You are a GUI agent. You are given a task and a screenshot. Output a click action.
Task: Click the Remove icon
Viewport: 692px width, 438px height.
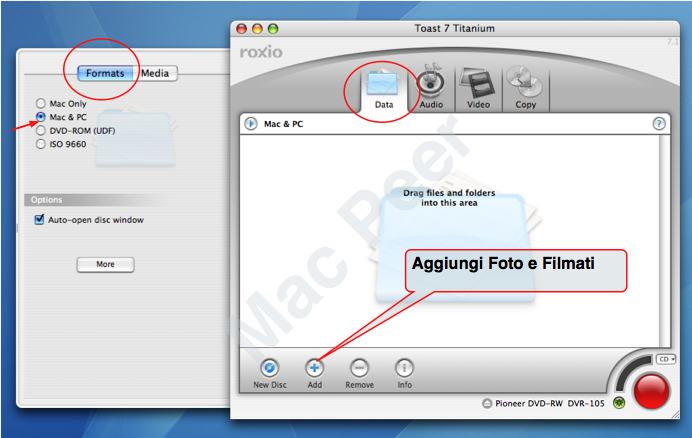click(359, 368)
